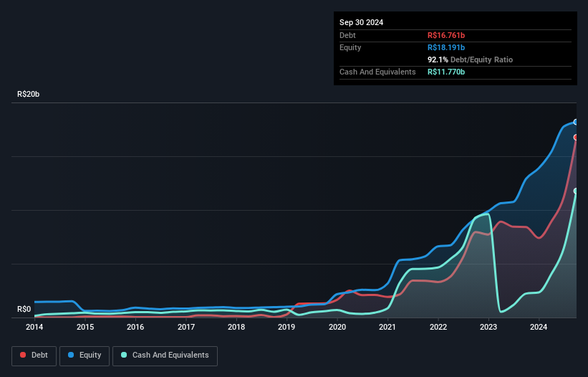588x377 pixels.
Task: Click the 2023 x-axis label
Action: pos(488,327)
